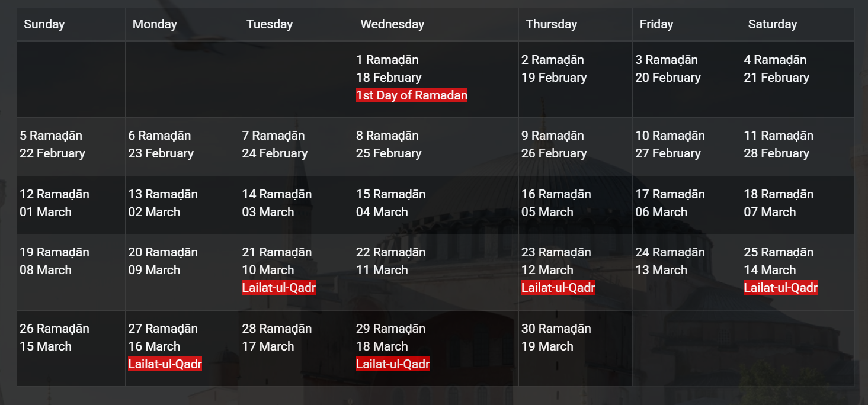Select the 18 February calendar cell

[x=435, y=79]
